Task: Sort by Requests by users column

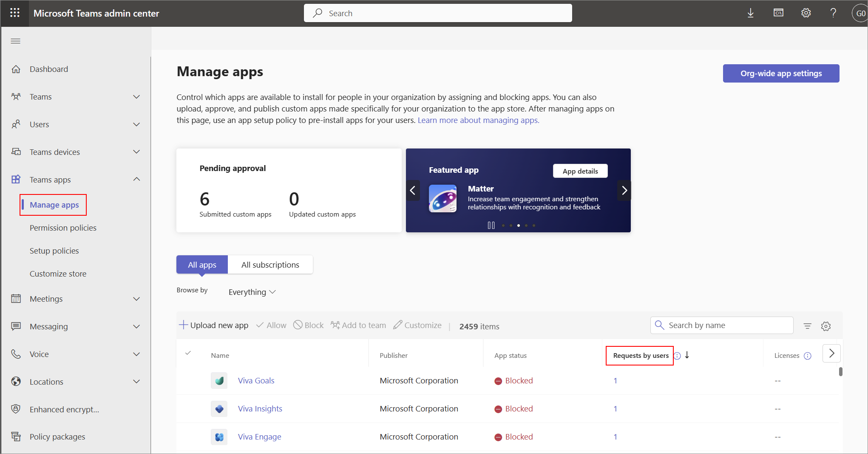Action: click(641, 355)
